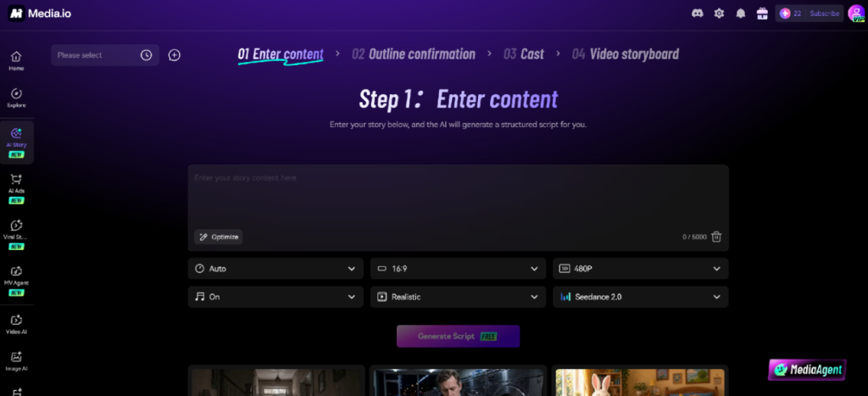Select the 01 Enter content step
Viewport: 868px width, 396px height.
click(x=281, y=54)
